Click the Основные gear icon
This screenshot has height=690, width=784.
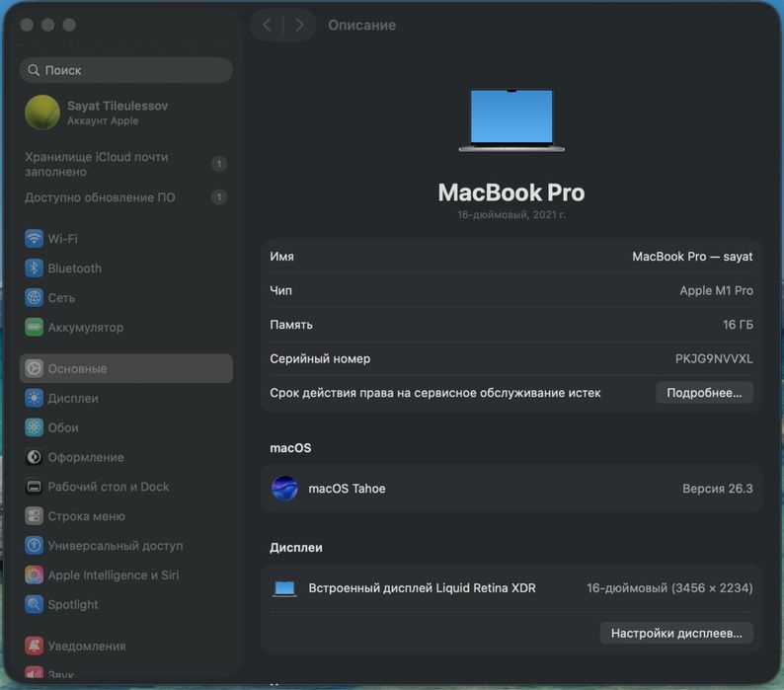click(x=34, y=368)
